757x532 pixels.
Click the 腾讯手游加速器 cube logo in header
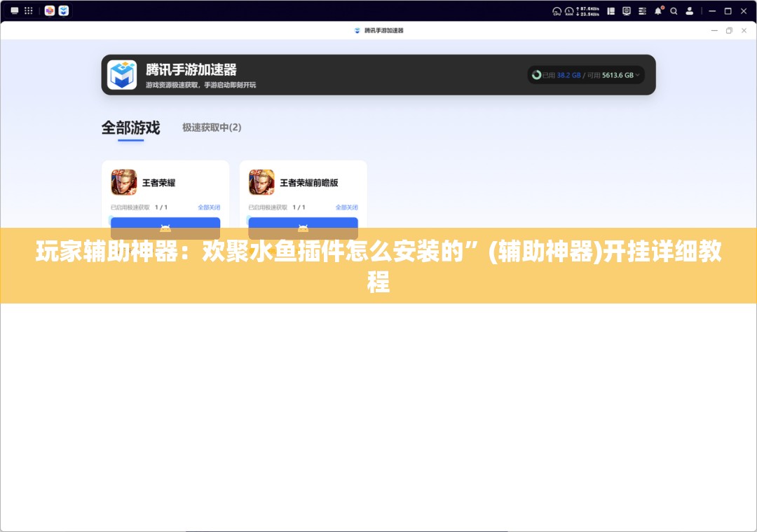(122, 75)
